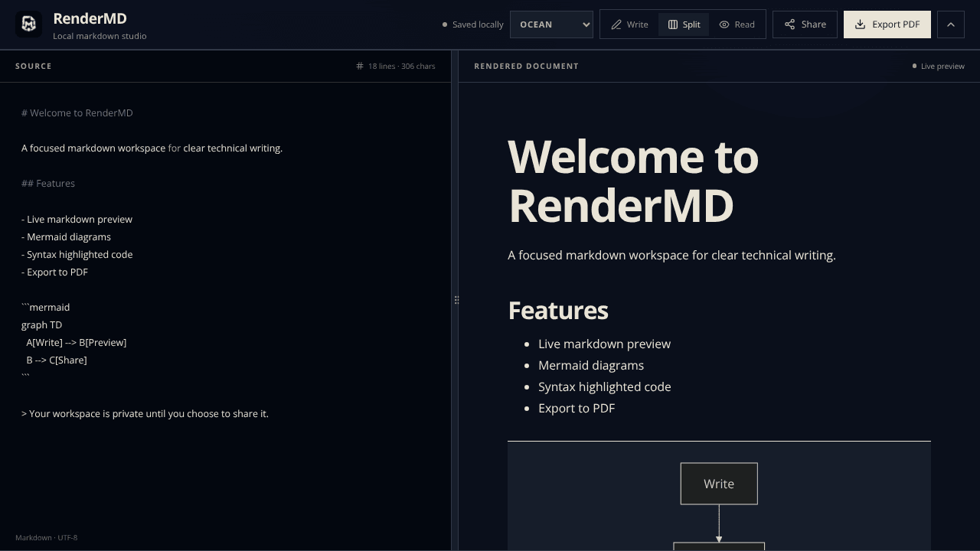Click the RENDERED DOCUMENT panel header label
Image resolution: width=980 pixels, height=551 pixels.
pos(526,66)
